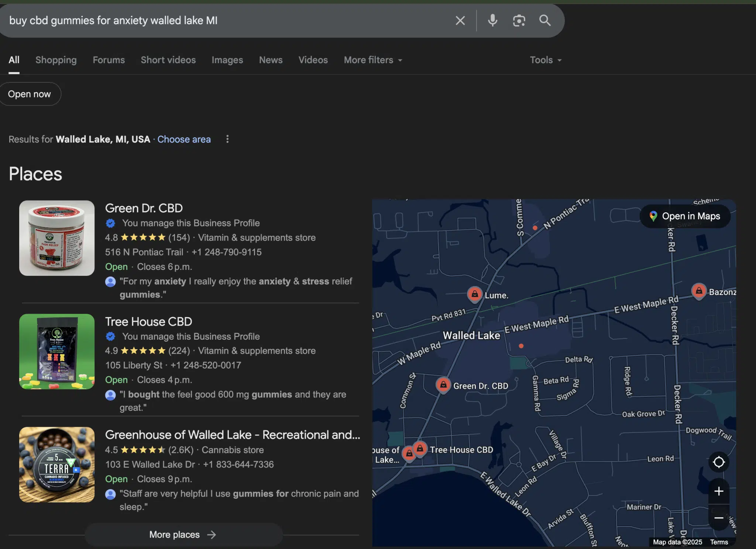
Task: Click the Bazonz map pin
Action: tap(699, 291)
